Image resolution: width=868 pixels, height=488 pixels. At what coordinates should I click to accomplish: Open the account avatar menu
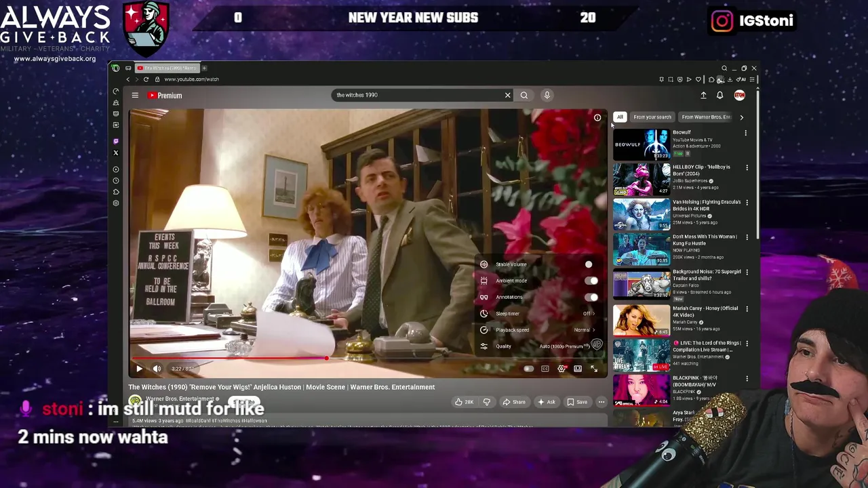[x=739, y=96]
